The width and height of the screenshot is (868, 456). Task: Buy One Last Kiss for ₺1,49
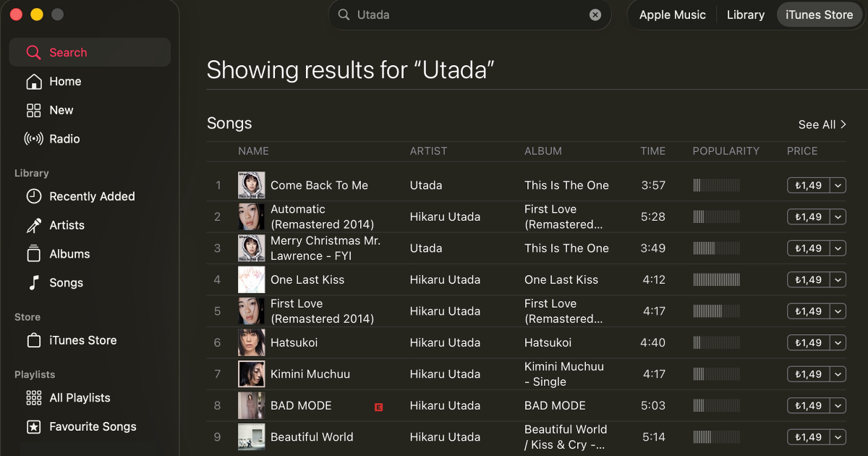click(808, 279)
